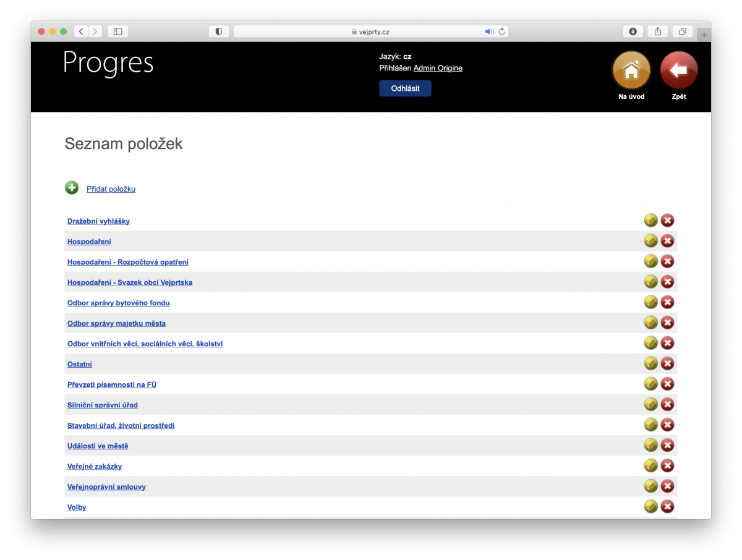Toggle the Safari sidebar
The image size is (742, 560).
(x=118, y=32)
